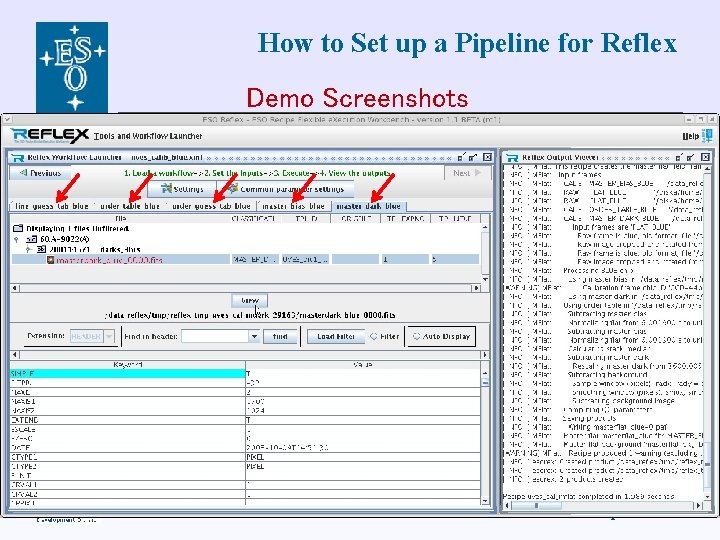Select the master dark blue tab
Screen dimensions: 720x540
(x=368, y=206)
